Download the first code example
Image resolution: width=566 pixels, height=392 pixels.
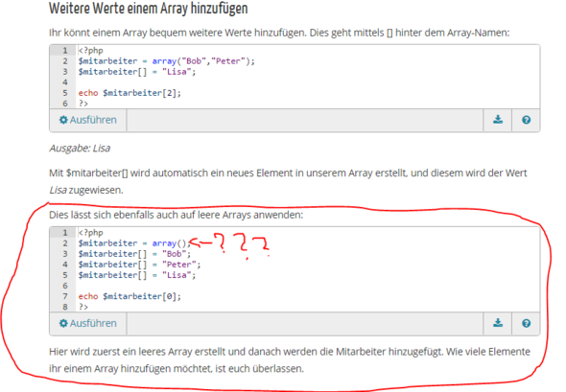[498, 120]
